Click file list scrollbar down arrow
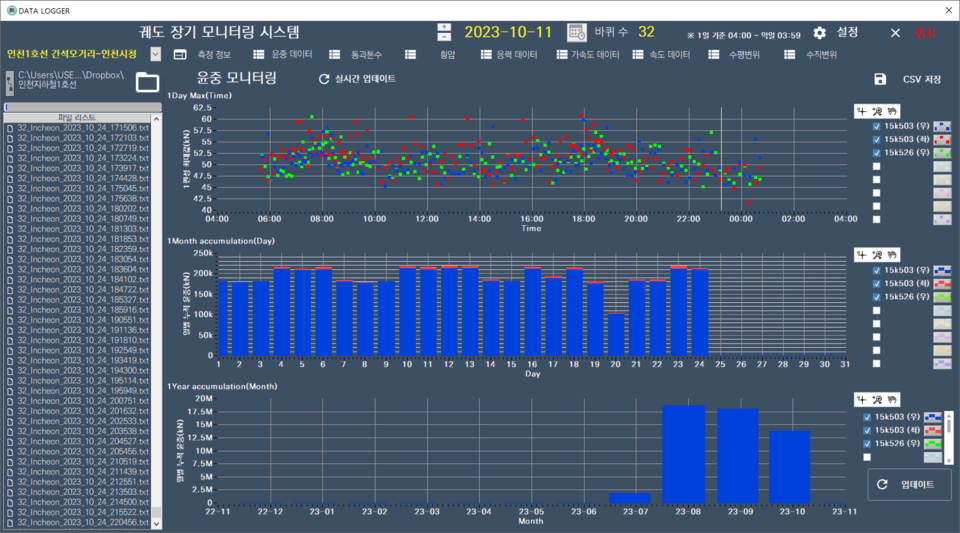 [156, 524]
